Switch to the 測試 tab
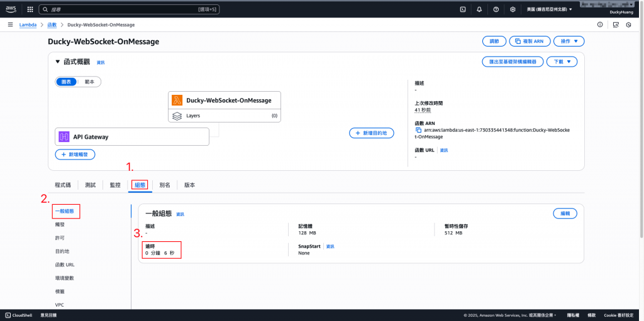The image size is (644, 321). [91, 185]
